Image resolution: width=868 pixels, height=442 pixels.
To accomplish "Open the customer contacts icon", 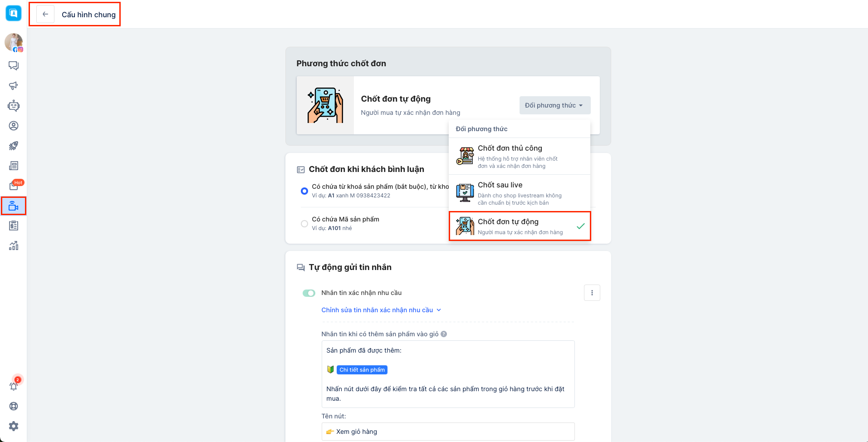I will point(14,126).
